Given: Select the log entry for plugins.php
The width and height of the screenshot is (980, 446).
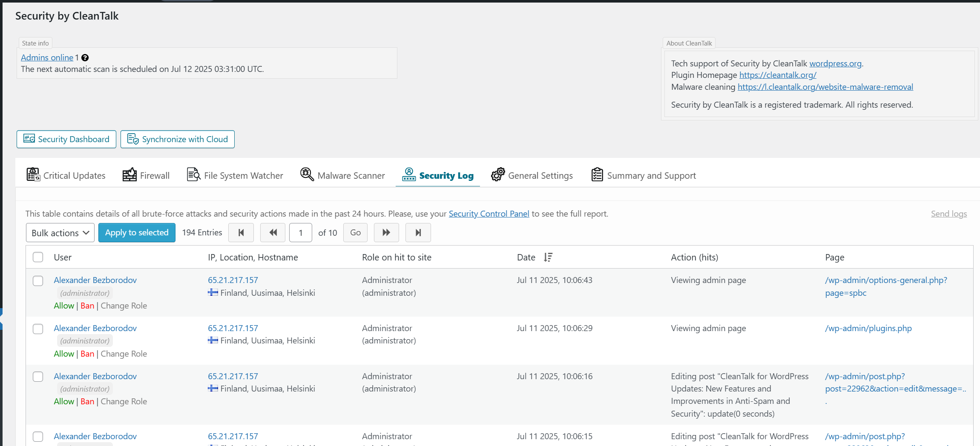Looking at the screenshot, I should pos(38,329).
